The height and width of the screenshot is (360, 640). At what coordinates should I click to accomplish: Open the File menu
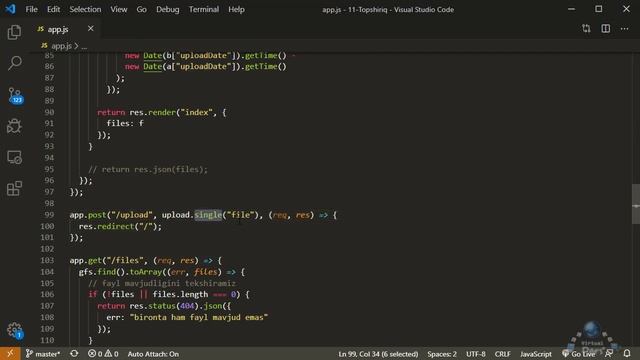[31, 9]
